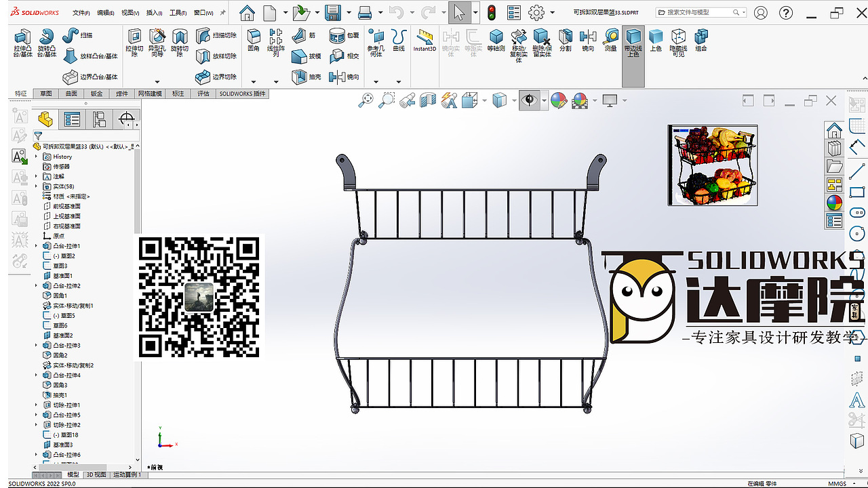Select the 线性阵列 linear pattern tool

click(276, 44)
